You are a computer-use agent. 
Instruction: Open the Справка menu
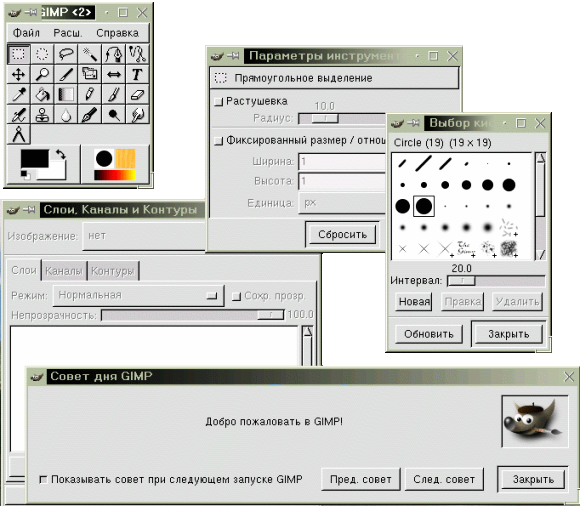point(117,33)
